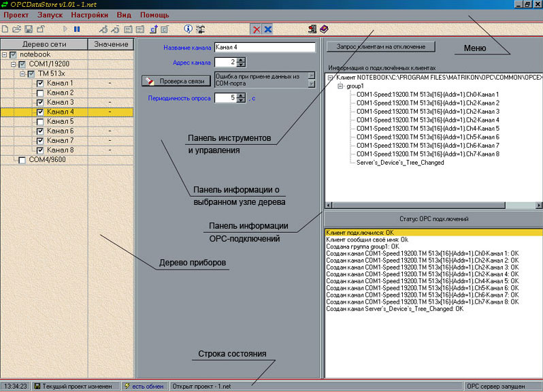Screen dimensions: 543x392
Task: Open the blue information bubble icon
Action: click(x=188, y=29)
